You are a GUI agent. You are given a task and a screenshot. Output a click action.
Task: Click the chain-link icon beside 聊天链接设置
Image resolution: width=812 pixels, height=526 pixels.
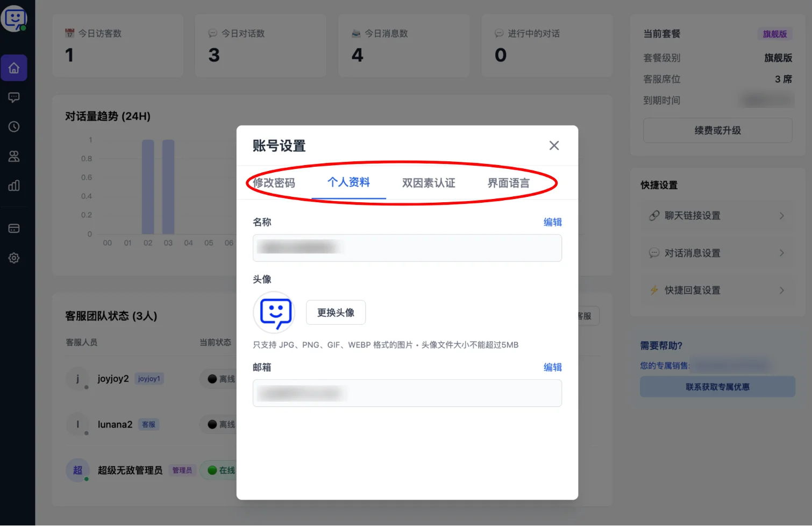(653, 216)
